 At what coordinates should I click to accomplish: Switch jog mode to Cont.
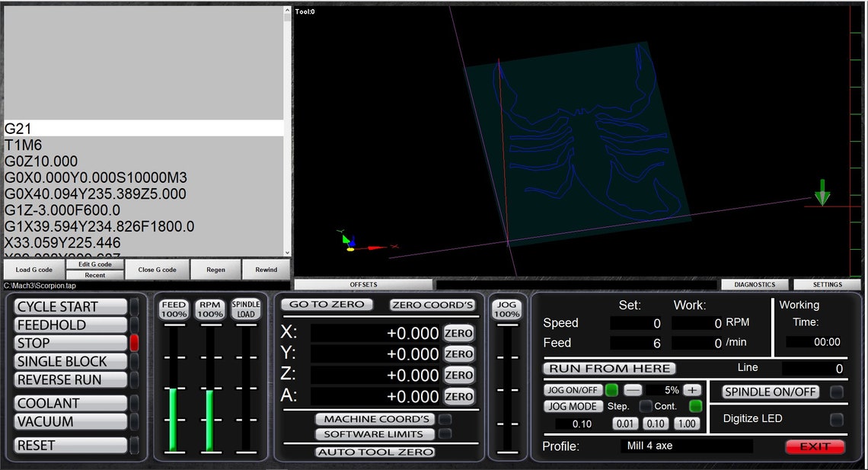point(694,406)
